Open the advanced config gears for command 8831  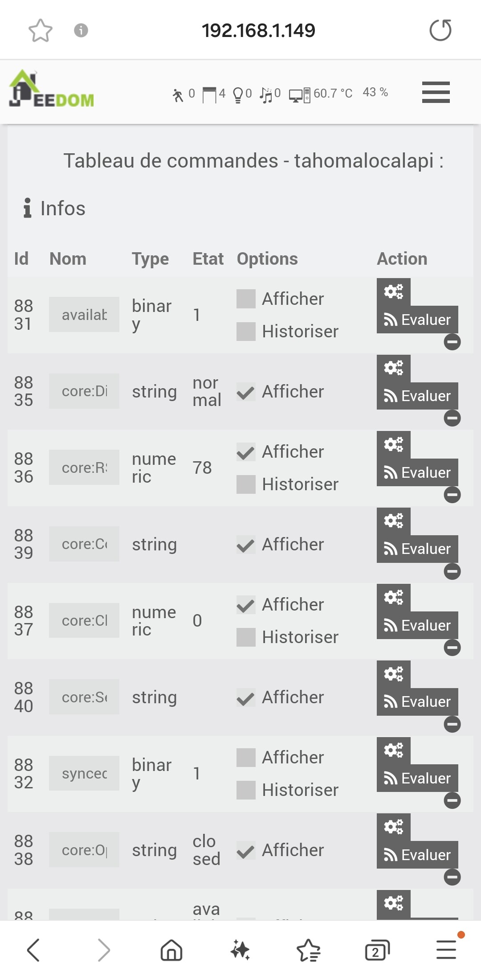[x=393, y=292]
